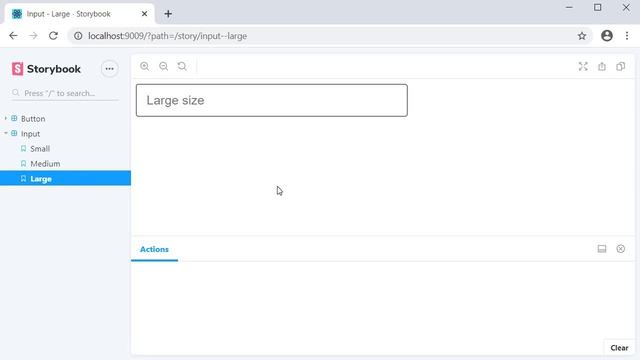The image size is (640, 360).
Task: Reset the preview zoom level
Action: tap(182, 66)
